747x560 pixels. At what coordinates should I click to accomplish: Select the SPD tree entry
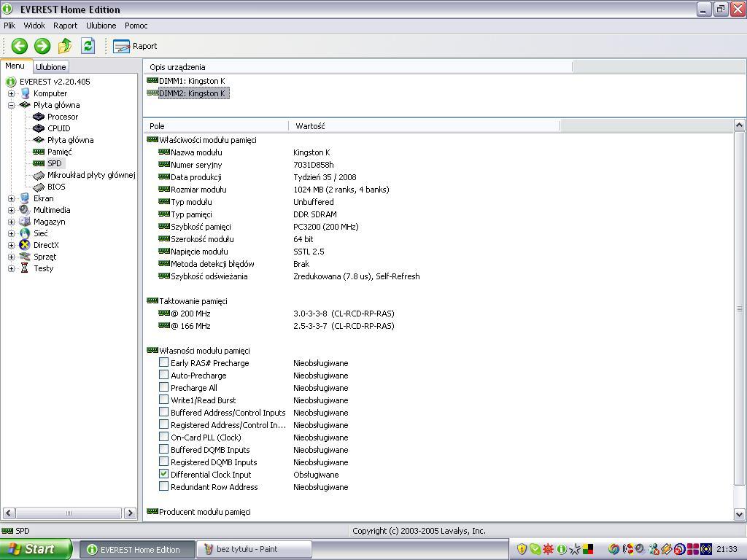[54, 163]
